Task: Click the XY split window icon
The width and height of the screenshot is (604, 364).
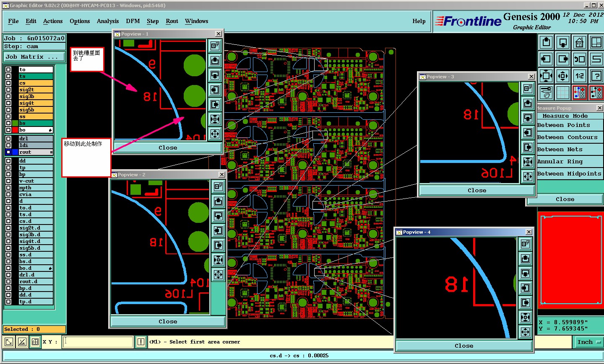Action: (596, 42)
